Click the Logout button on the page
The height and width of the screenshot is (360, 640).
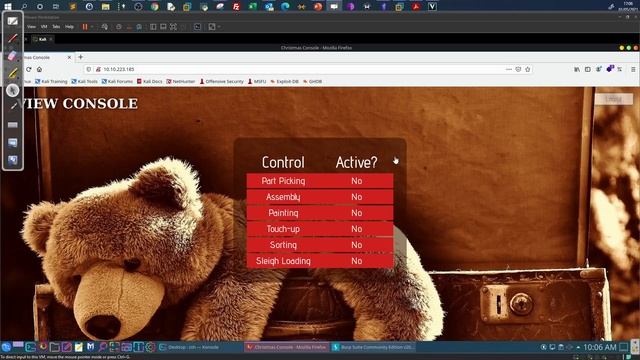[613, 99]
